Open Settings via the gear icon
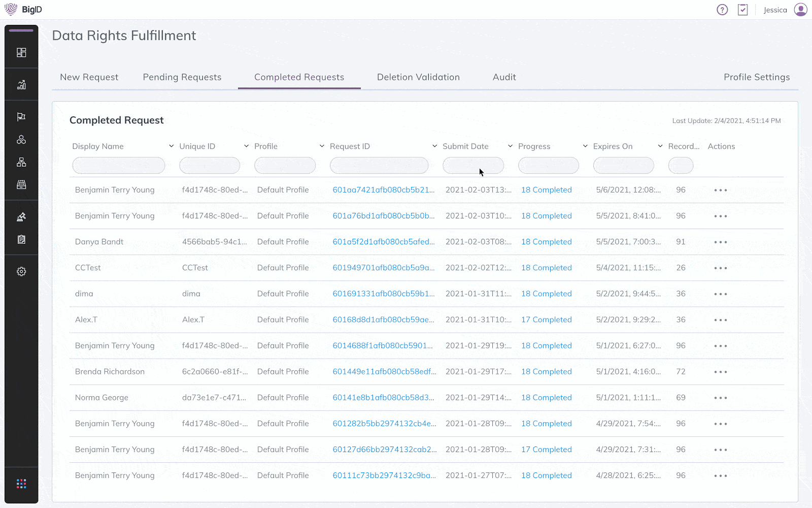The width and height of the screenshot is (812, 508). click(21, 271)
